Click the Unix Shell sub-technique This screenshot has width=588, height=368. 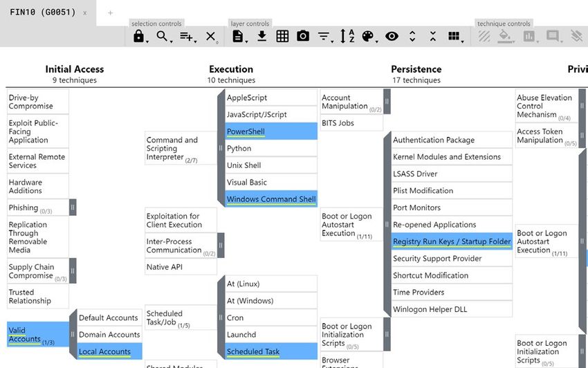(x=271, y=165)
